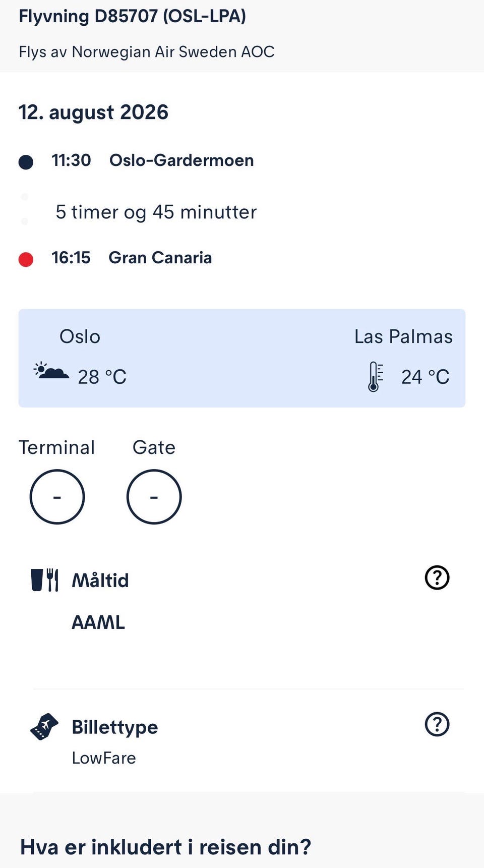Image resolution: width=484 pixels, height=868 pixels.
Task: Select the Terminal circle indicator
Action: tap(57, 497)
